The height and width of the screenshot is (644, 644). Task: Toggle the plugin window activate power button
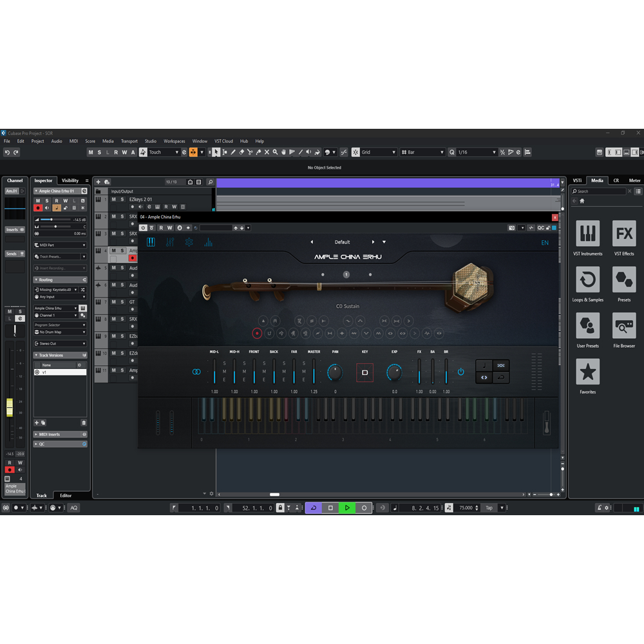pyautogui.click(x=143, y=228)
